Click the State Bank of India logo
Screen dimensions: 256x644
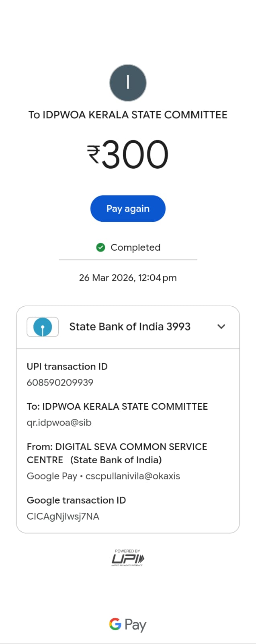pyautogui.click(x=43, y=326)
